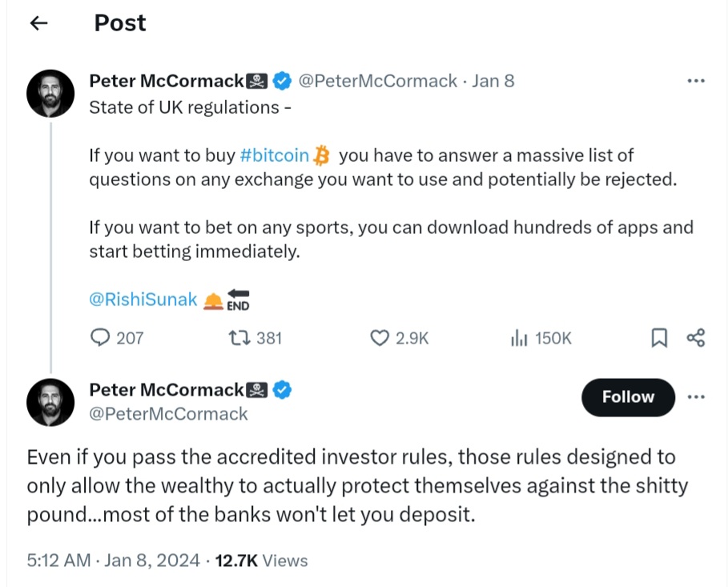Image resolution: width=728 pixels, height=587 pixels.
Task: Bookmark the first post
Action: point(658,338)
